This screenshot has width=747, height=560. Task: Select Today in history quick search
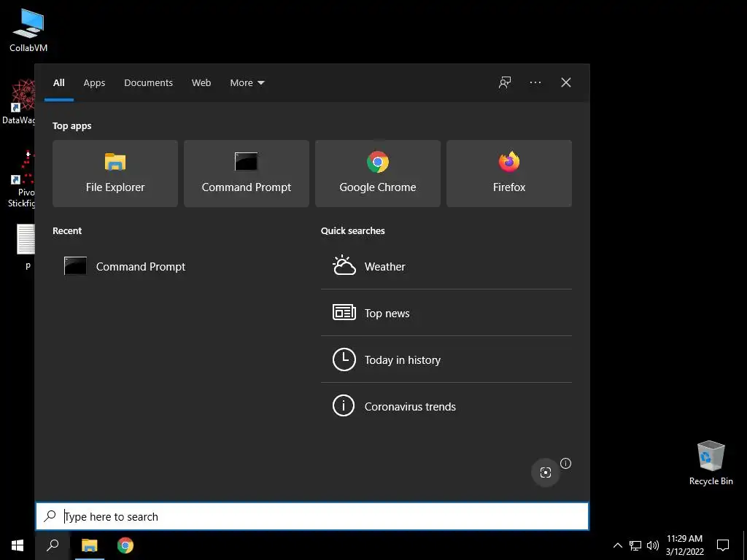446,359
